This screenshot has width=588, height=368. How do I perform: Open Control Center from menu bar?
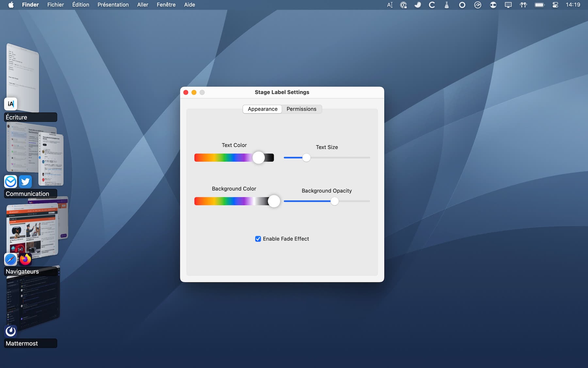[555, 5]
